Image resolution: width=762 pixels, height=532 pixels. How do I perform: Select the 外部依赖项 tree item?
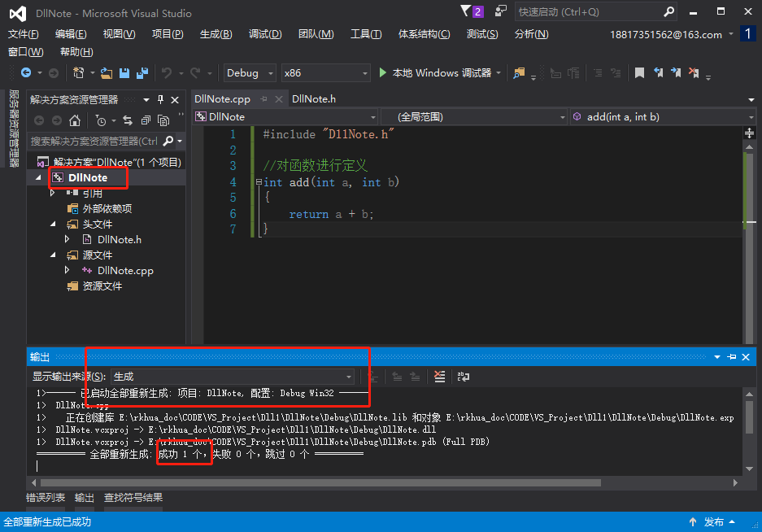pos(107,208)
